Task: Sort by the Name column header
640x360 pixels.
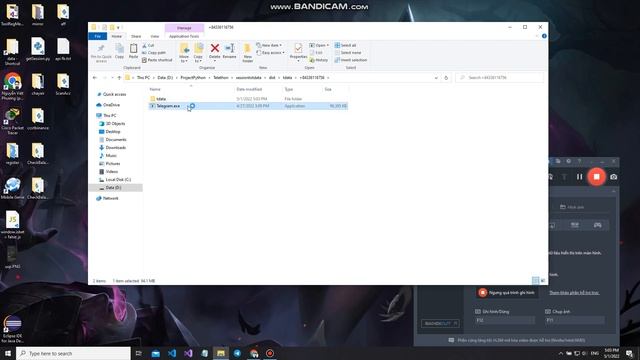Action: point(155,89)
